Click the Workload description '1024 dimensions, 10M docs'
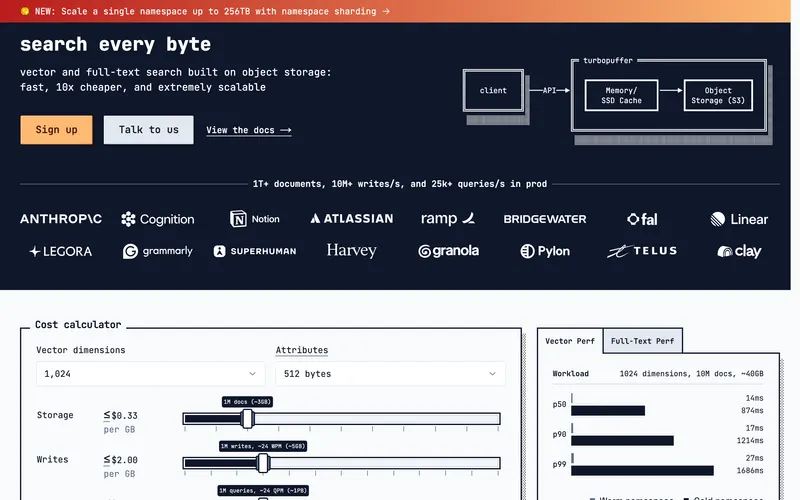Image resolution: width=800 pixels, height=500 pixels. point(691,373)
